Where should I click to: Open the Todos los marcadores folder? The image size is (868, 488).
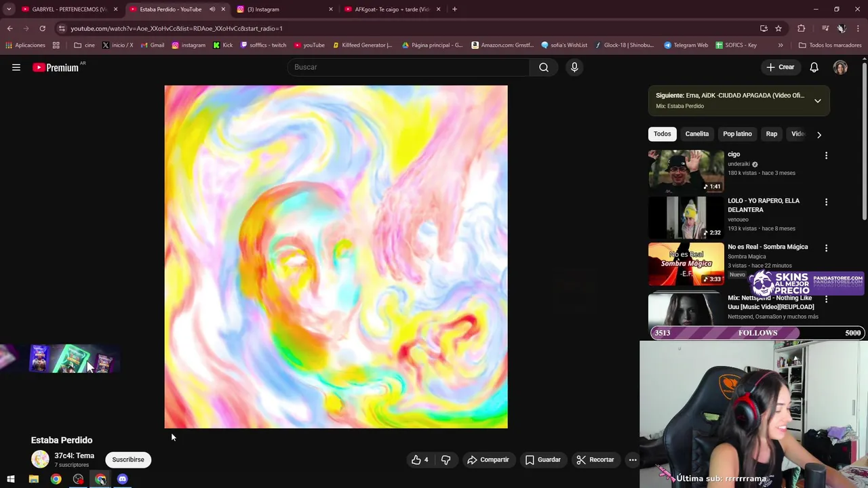(x=830, y=45)
